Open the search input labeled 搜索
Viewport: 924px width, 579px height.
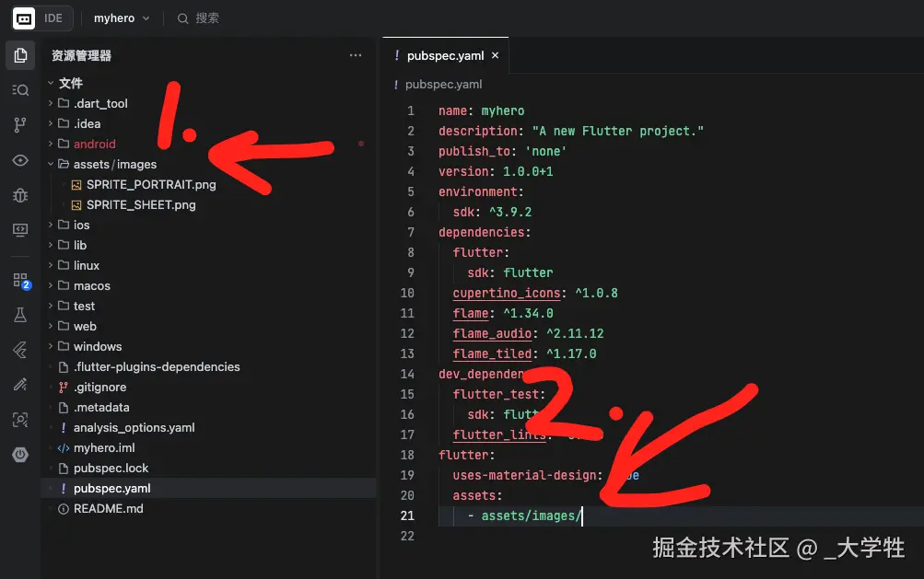[198, 17]
